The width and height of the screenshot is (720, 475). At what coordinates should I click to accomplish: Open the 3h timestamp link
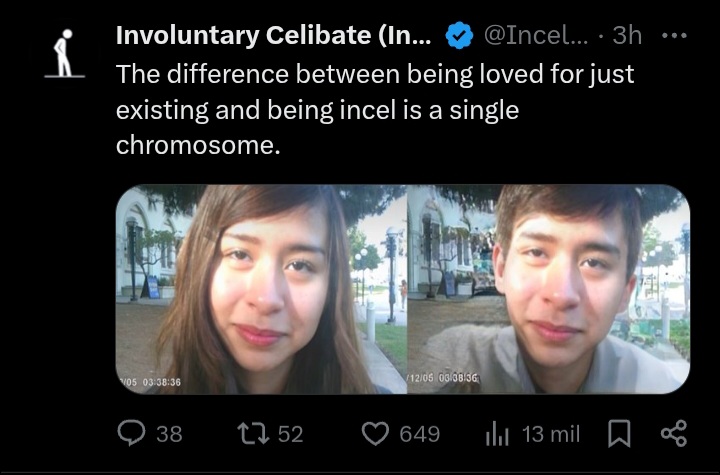pyautogui.click(x=626, y=37)
